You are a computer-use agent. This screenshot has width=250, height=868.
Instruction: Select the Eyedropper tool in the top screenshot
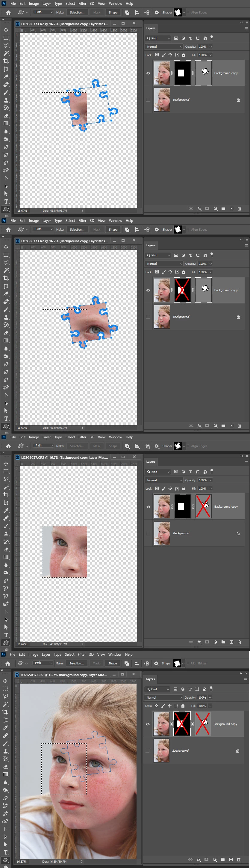[6, 77]
